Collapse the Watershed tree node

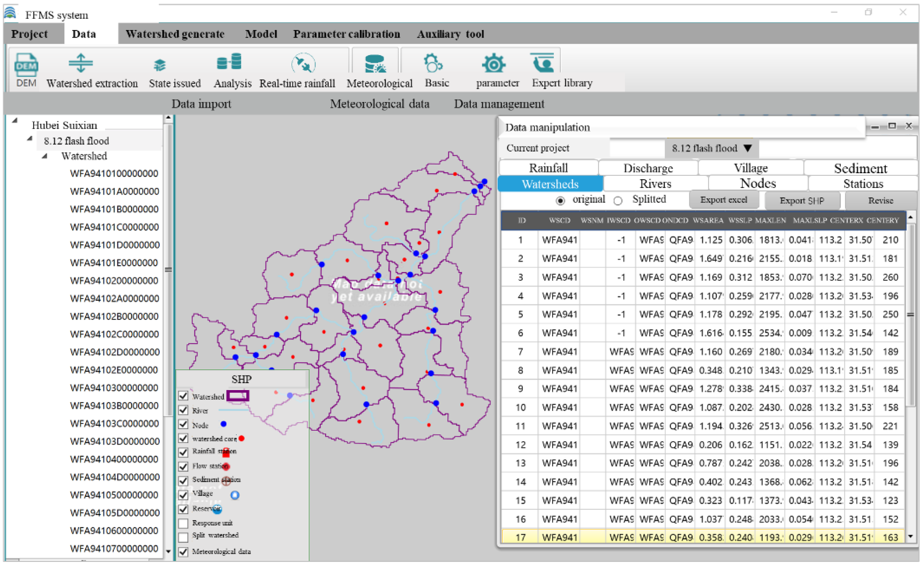pos(45,156)
